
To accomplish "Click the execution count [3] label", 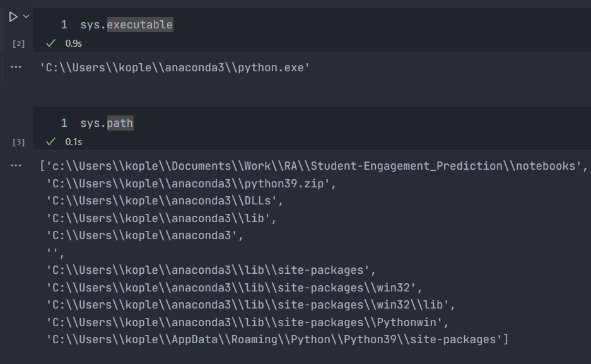I will click(x=19, y=142).
